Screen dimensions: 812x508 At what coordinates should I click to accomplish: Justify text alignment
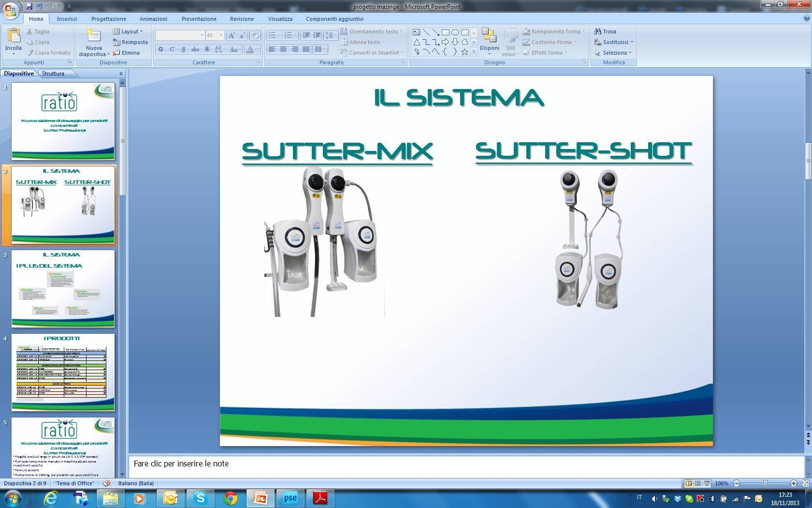pos(305,49)
